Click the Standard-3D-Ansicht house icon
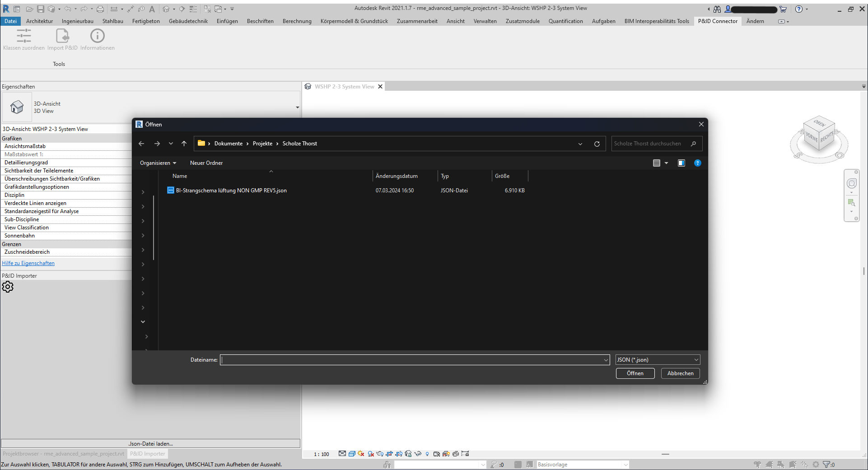Viewport: 868px width, 470px height. click(x=166, y=9)
